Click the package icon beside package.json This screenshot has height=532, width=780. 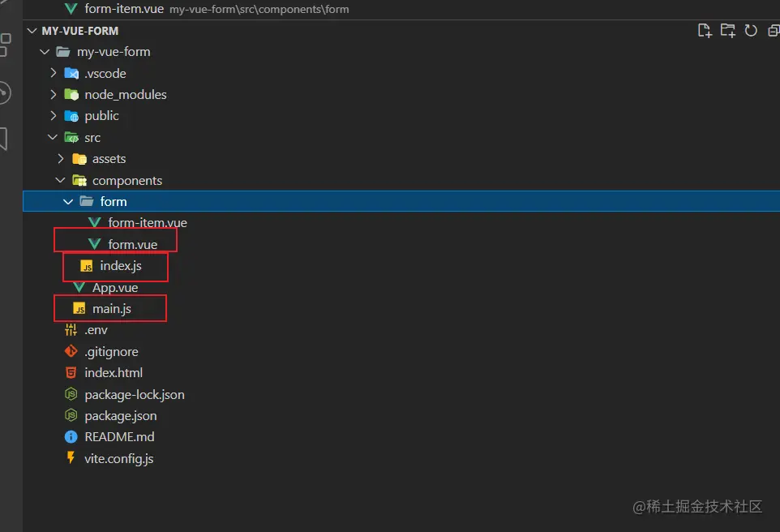(x=70, y=415)
